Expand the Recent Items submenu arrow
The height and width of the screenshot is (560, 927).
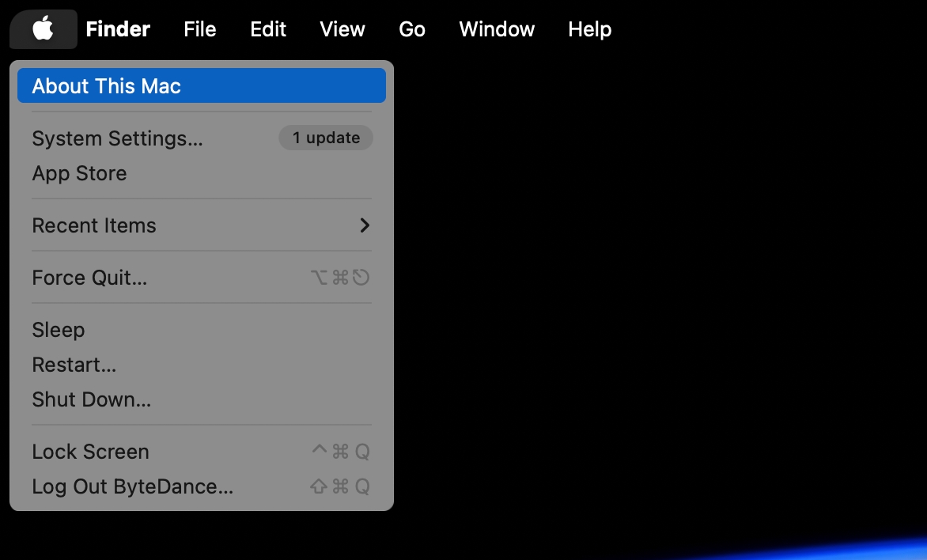click(x=365, y=225)
